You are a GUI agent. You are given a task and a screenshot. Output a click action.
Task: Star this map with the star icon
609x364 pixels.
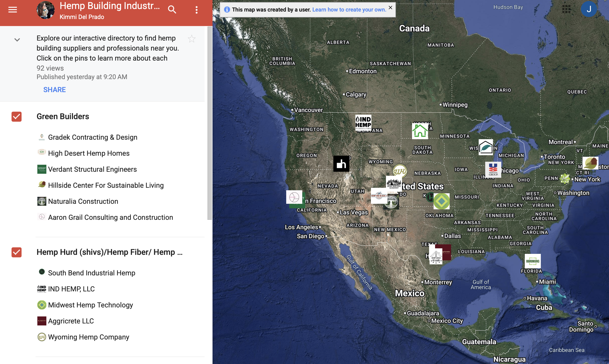[x=192, y=39]
